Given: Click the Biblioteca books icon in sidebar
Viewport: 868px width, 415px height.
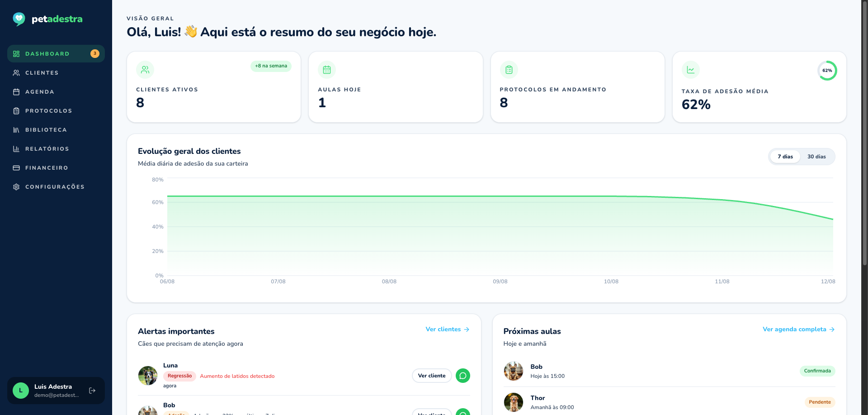Looking at the screenshot, I should (16, 130).
